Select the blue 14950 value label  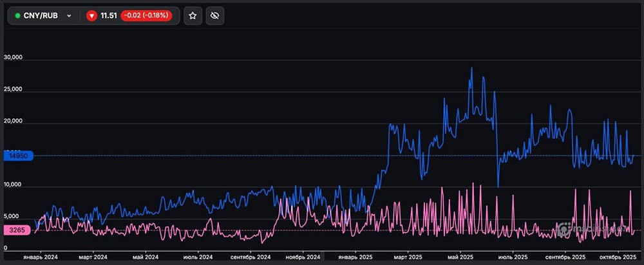17,156
